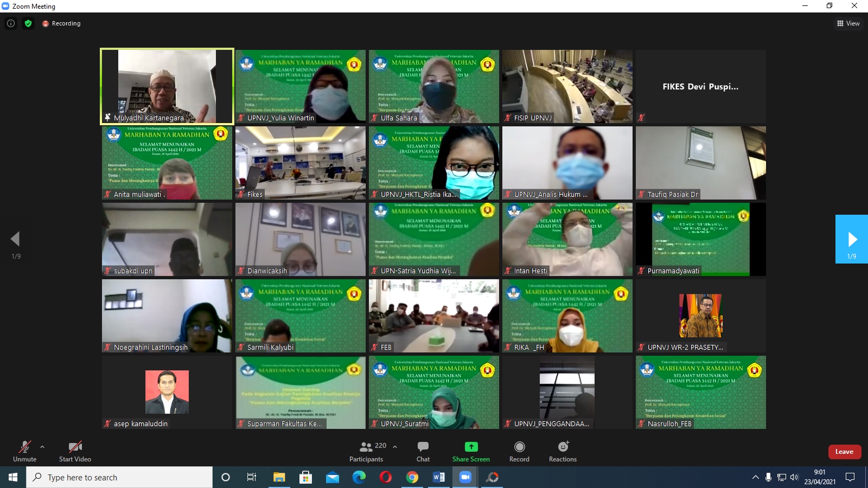Turn on the camera with Start Video
Image resolution: width=868 pixels, height=488 pixels.
75,451
